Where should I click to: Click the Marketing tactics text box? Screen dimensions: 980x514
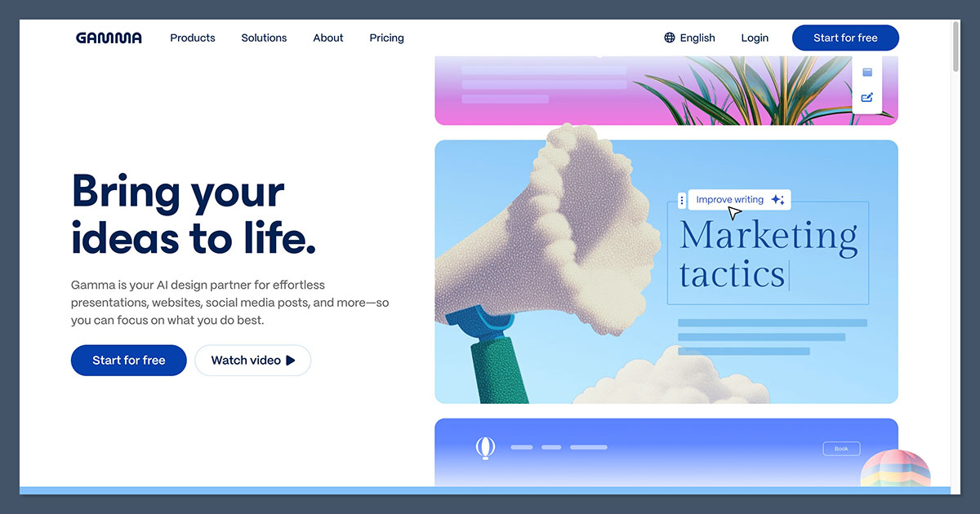pyautogui.click(x=768, y=253)
